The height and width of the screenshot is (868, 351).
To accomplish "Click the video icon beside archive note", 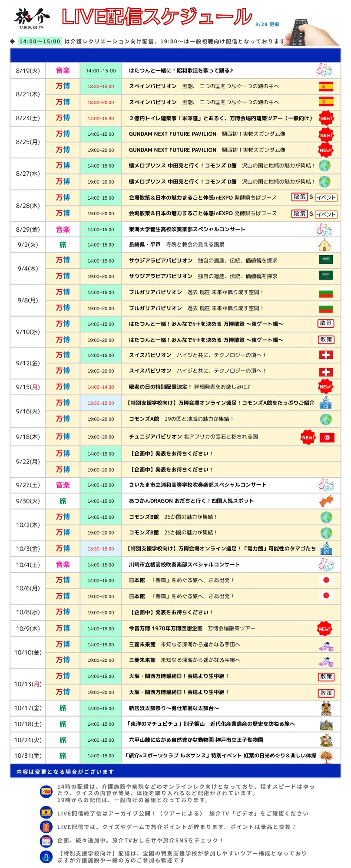I will click(46, 812).
